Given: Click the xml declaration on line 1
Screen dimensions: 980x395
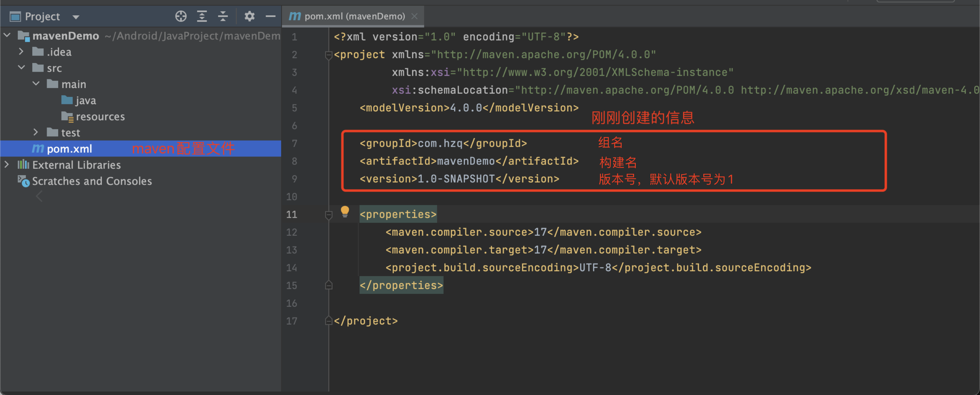Looking at the screenshot, I should pos(456,37).
